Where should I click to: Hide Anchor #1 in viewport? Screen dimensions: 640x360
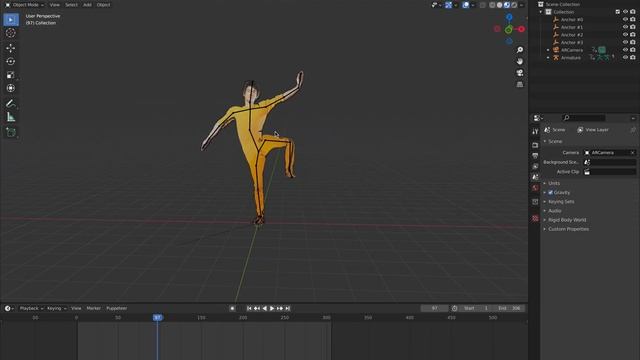(x=625, y=27)
